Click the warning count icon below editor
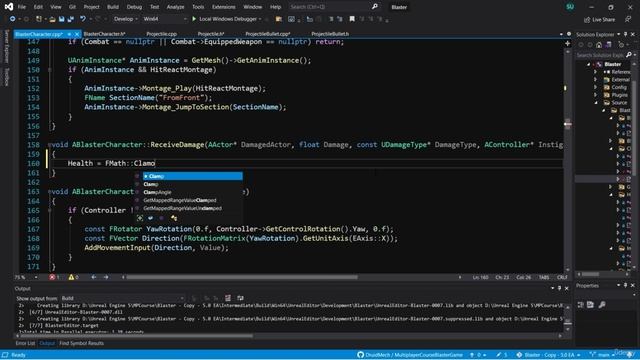 coord(71,277)
